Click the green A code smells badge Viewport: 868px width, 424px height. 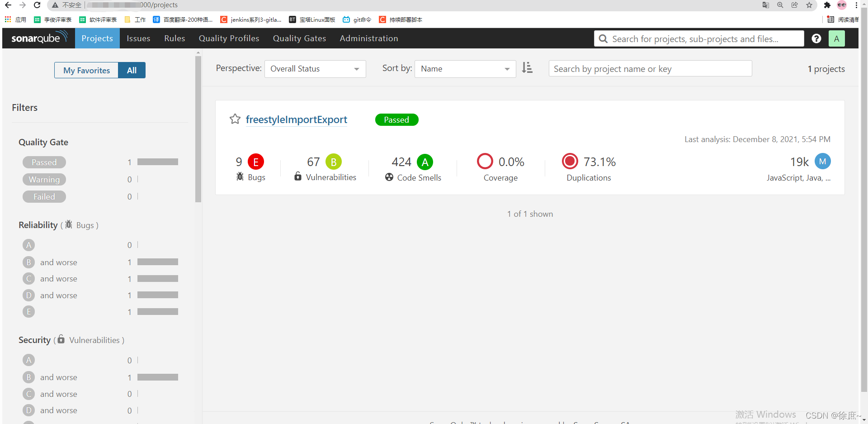[425, 162]
